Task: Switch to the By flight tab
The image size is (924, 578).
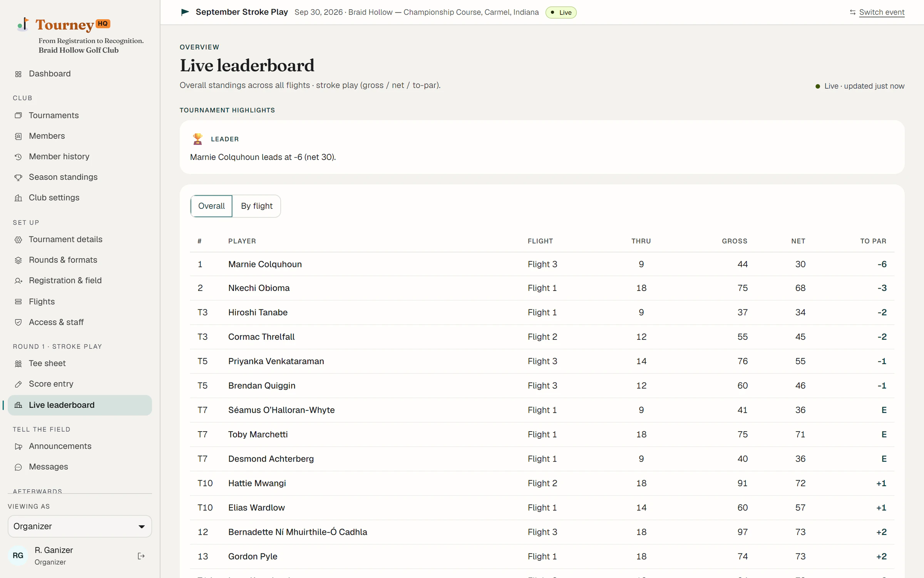Action: [256, 206]
